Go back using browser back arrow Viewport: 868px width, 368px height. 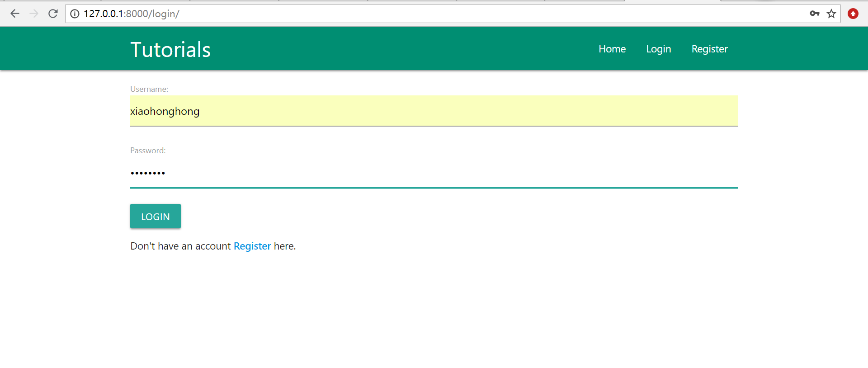[x=15, y=14]
